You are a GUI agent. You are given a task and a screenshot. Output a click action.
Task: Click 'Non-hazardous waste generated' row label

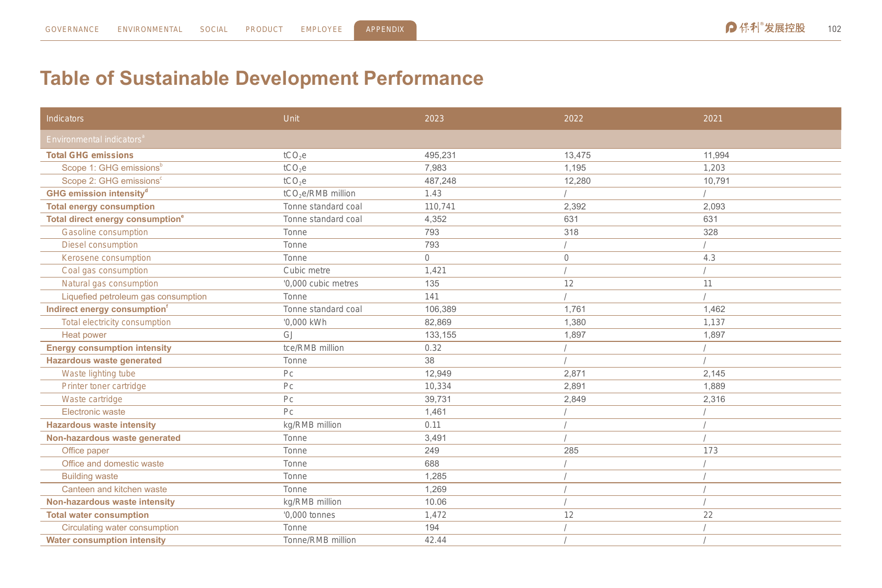pyautogui.click(x=113, y=438)
